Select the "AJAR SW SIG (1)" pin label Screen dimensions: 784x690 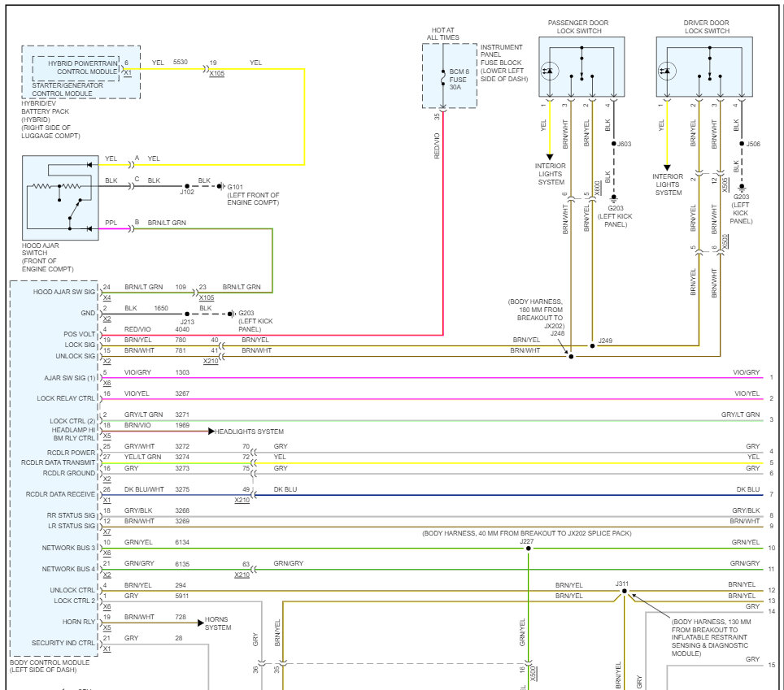pyautogui.click(x=69, y=378)
